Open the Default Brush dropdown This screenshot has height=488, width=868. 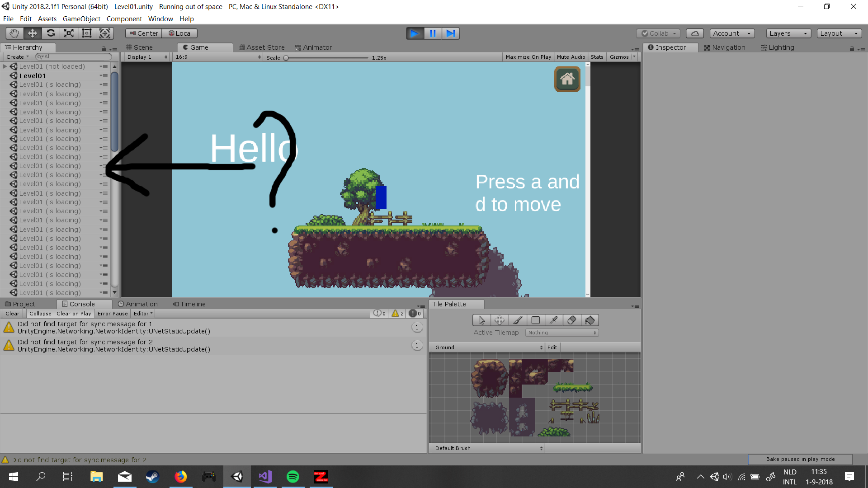tap(488, 448)
